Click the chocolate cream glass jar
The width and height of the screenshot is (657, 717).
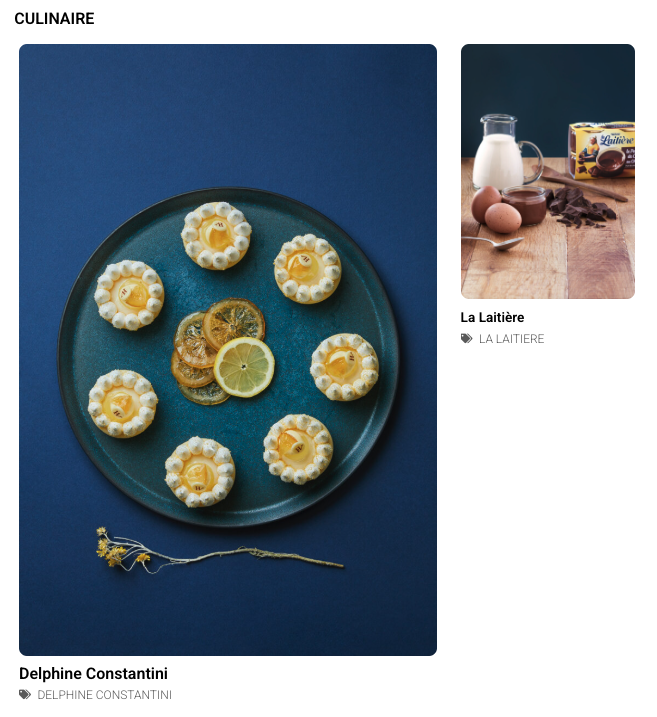(x=525, y=204)
